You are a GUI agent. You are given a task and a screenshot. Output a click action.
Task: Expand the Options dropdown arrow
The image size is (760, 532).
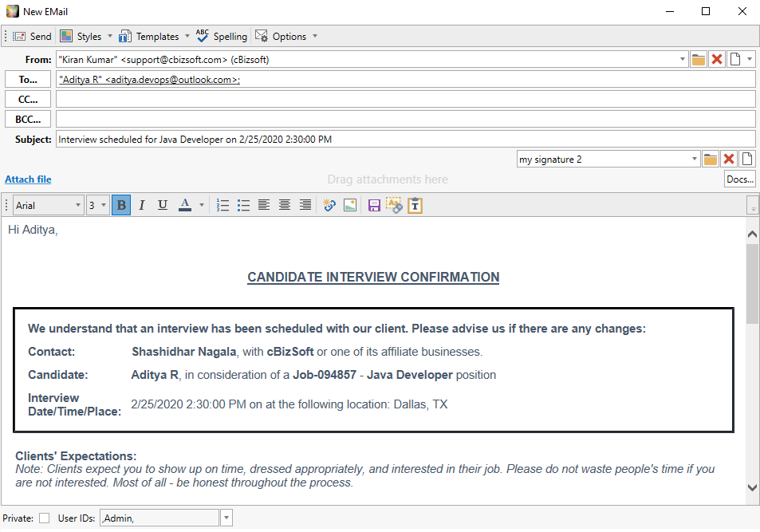click(x=315, y=37)
